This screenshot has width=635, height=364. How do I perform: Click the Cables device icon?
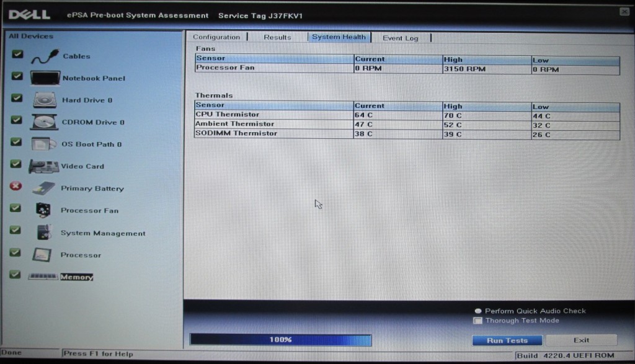(x=45, y=56)
